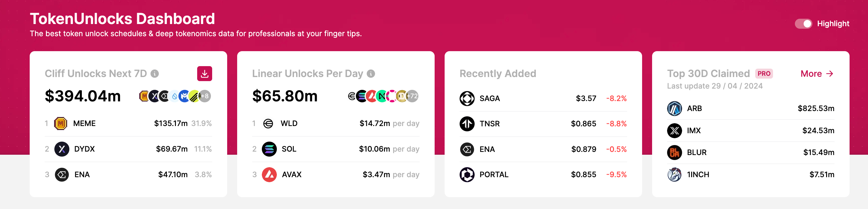Click the ENA price change of -0.5%
The image size is (868, 209).
coord(617,149)
